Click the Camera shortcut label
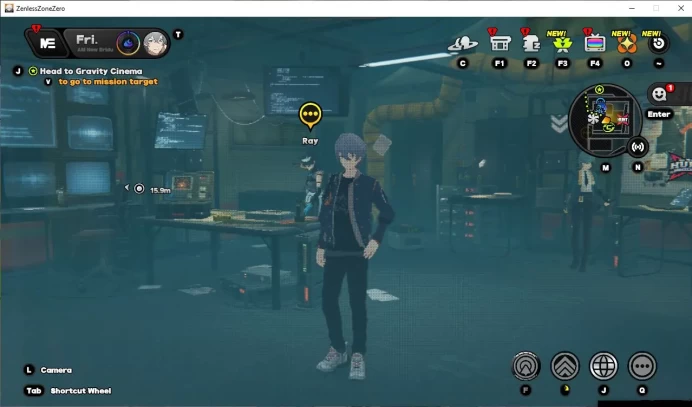Viewport: 692px width, 407px height. (56, 370)
